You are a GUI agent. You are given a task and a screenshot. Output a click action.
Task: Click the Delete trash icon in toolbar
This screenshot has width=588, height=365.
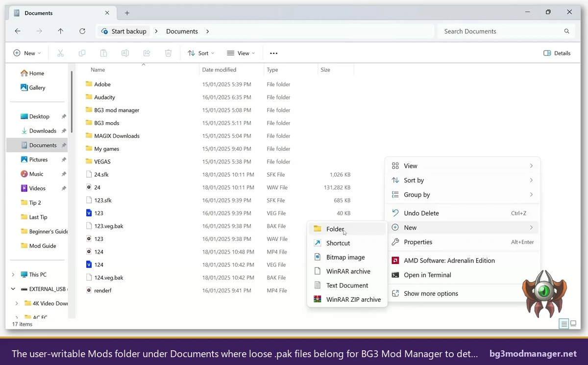pyautogui.click(x=168, y=53)
